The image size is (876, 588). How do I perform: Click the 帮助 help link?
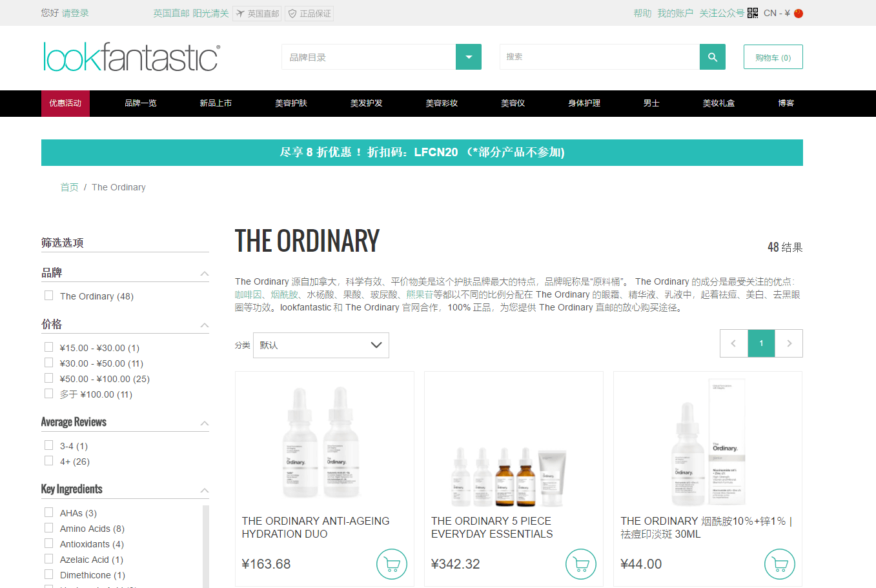[x=642, y=13]
